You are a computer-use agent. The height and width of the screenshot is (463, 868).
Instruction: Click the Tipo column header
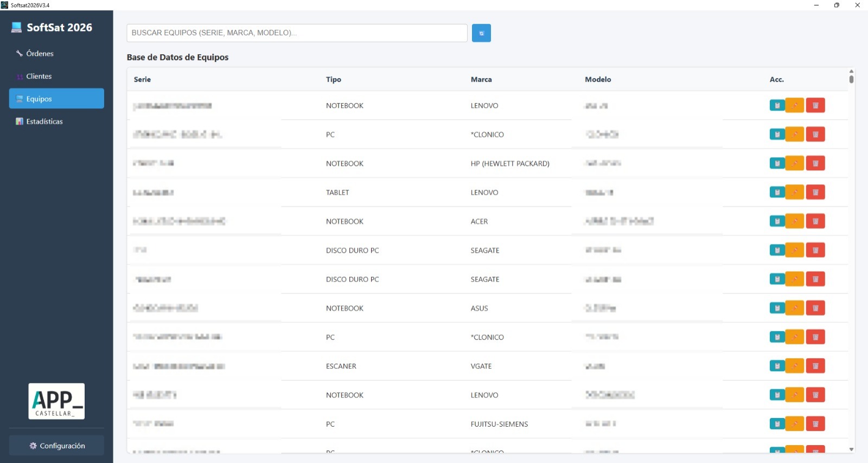click(334, 79)
